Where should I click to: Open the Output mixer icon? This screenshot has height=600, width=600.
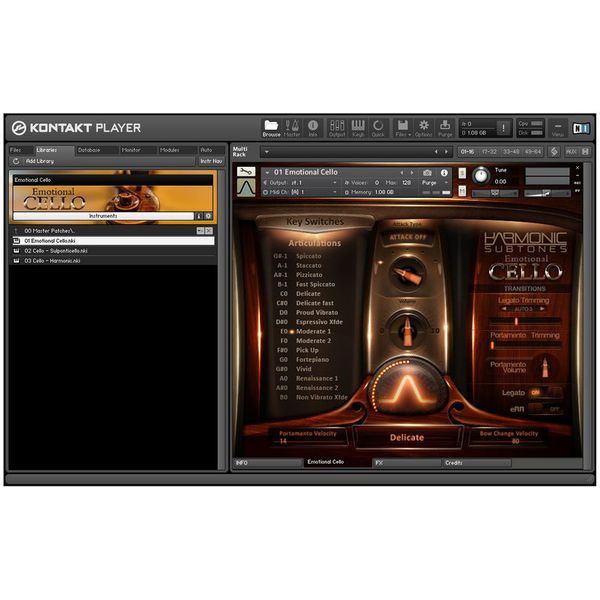[337, 126]
